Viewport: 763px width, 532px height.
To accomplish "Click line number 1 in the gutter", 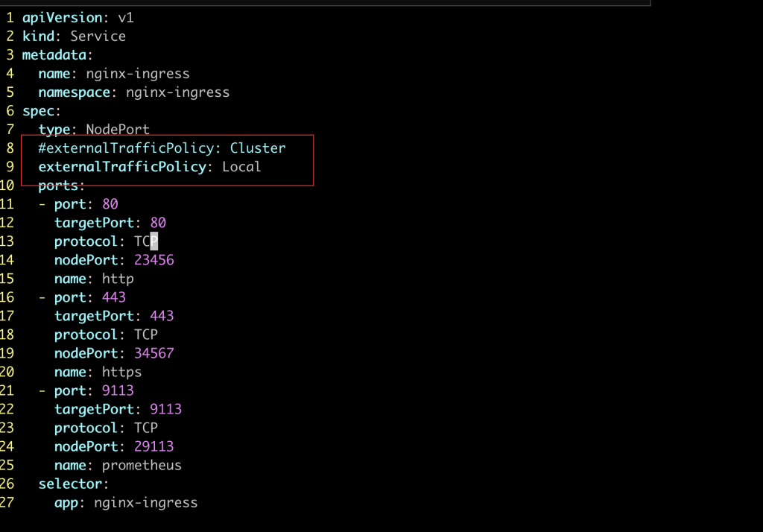I will pos(10,18).
